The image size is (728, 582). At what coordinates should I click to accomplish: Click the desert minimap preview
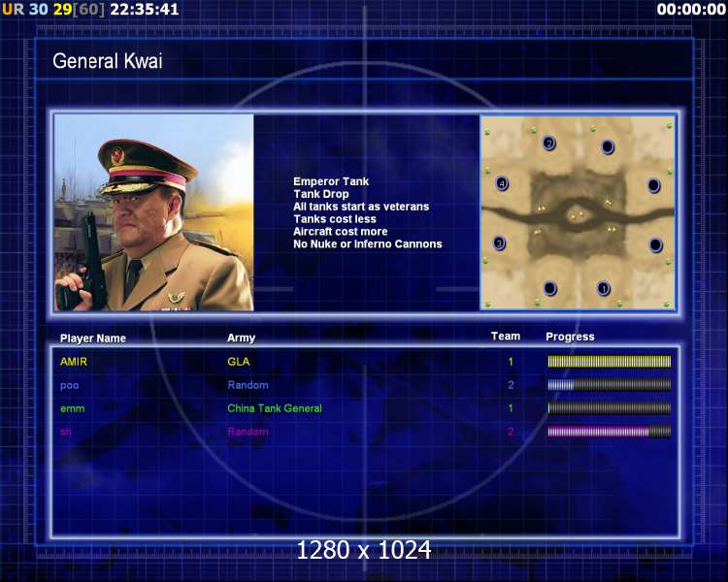click(578, 212)
